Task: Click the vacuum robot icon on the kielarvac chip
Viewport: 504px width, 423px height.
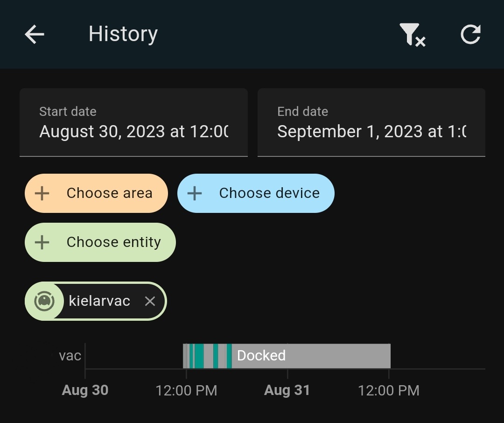Action: [45, 301]
